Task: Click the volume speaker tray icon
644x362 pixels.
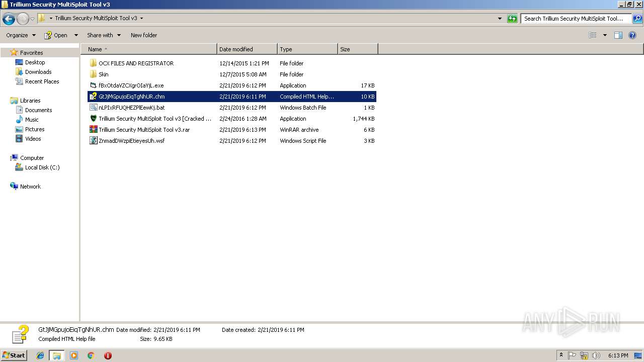Action: pos(596,355)
